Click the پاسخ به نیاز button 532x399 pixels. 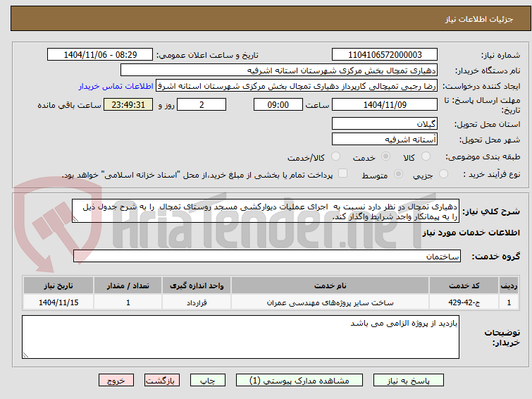click(x=408, y=381)
